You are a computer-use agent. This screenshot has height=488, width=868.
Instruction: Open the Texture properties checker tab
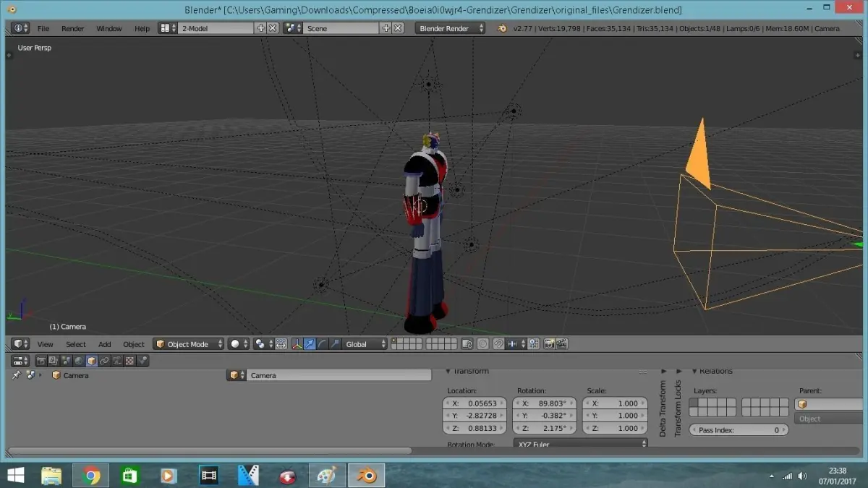129,360
